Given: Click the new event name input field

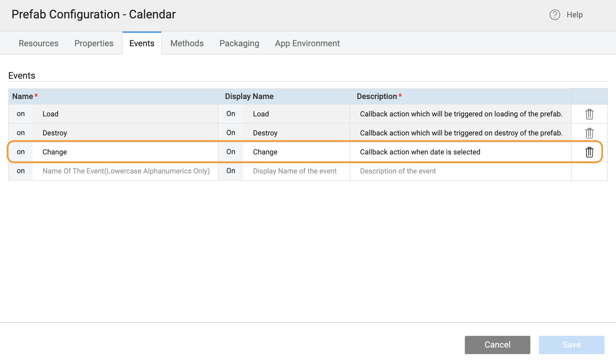Looking at the screenshot, I should click(x=126, y=171).
